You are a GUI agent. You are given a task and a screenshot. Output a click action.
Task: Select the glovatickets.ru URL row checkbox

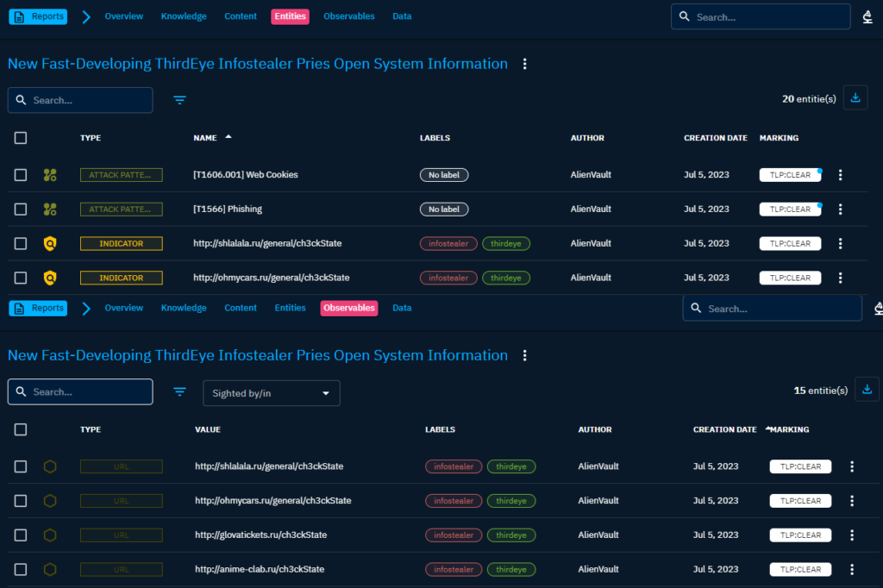pyautogui.click(x=21, y=535)
